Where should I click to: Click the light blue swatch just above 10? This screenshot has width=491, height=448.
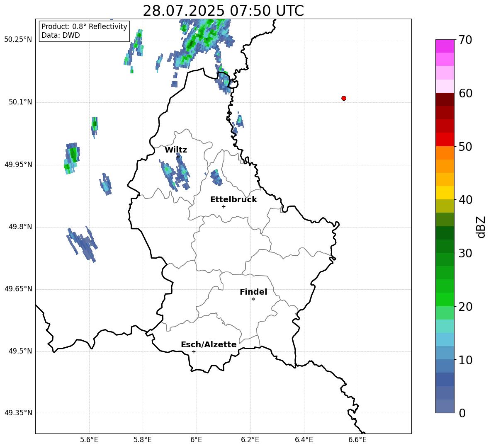pos(445,353)
